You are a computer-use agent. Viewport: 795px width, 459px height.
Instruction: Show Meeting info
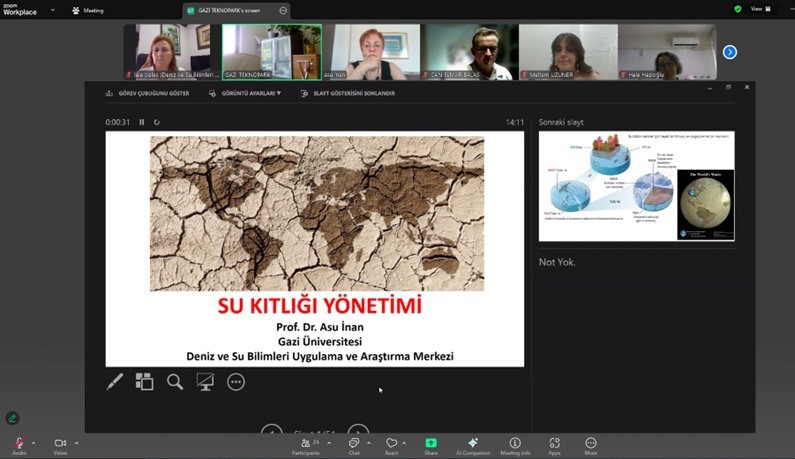[x=515, y=446]
